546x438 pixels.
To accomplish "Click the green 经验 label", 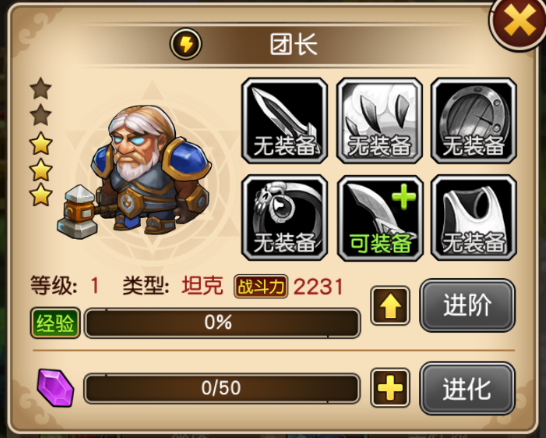I will [x=55, y=323].
